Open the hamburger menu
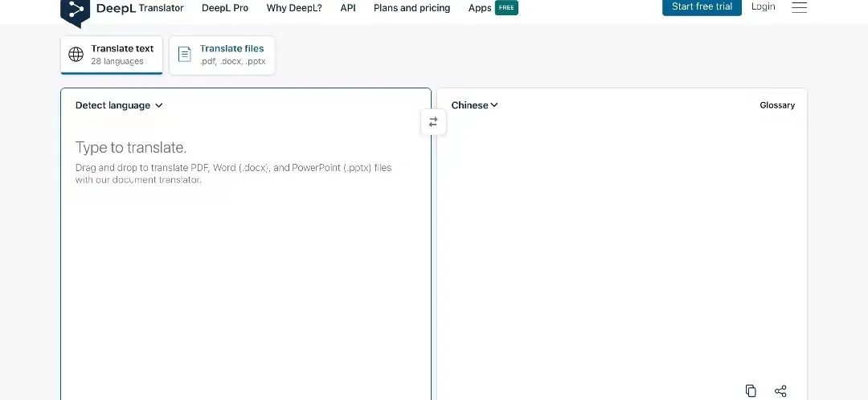The image size is (868, 400). tap(799, 7)
